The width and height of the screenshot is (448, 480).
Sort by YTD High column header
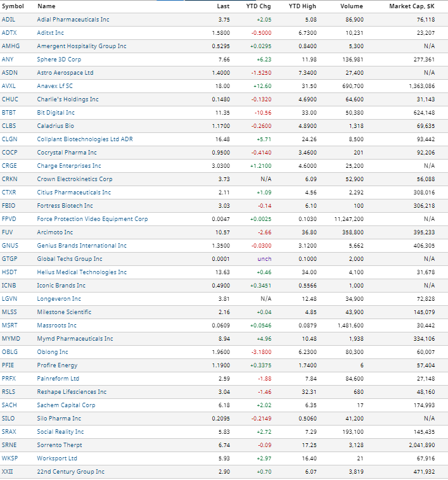[302, 6]
